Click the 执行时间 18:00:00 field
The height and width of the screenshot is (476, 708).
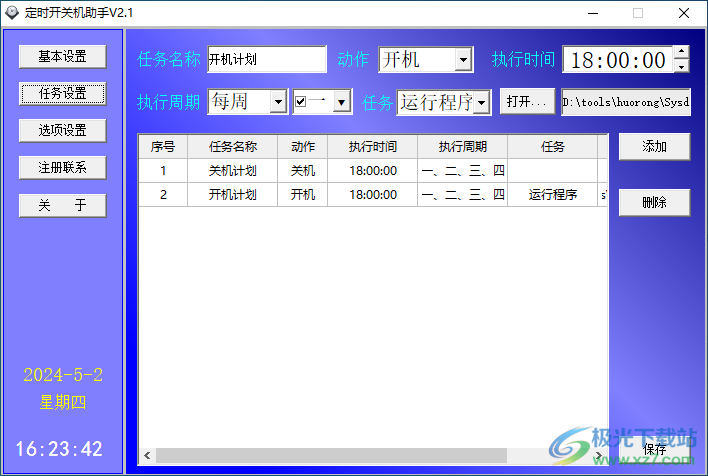(618, 59)
